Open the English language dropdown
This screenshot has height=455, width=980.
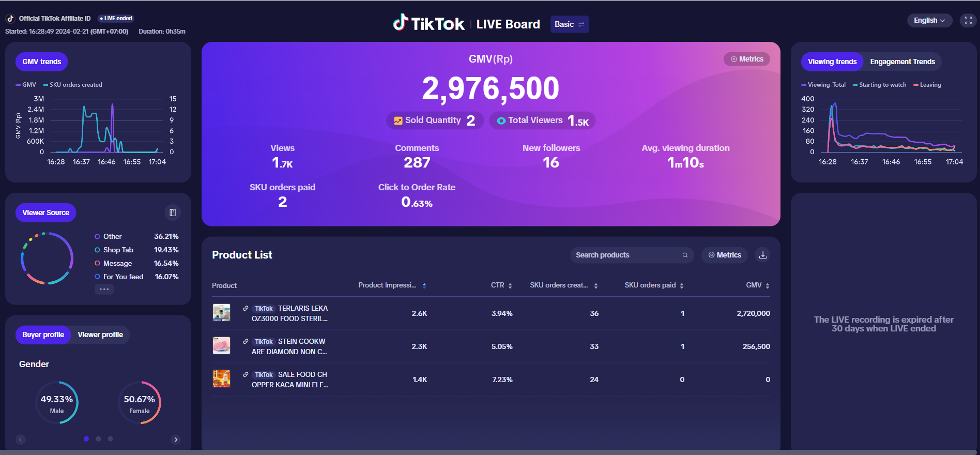coord(929,21)
